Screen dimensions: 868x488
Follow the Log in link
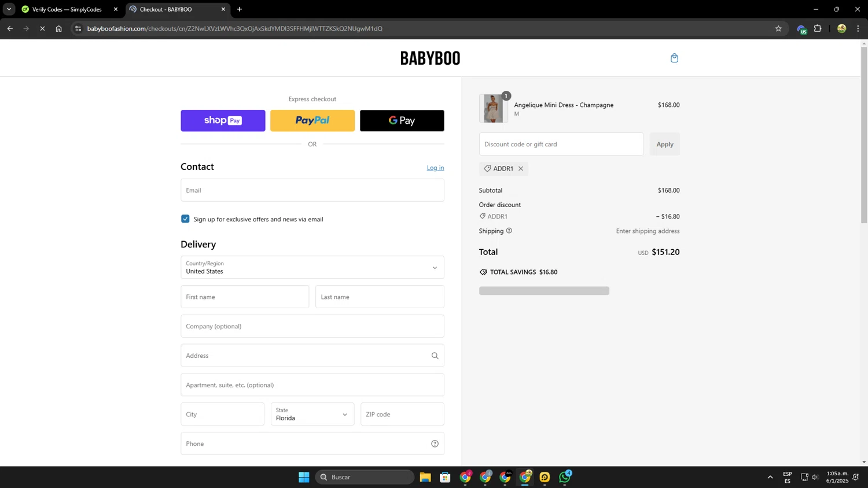(x=435, y=168)
